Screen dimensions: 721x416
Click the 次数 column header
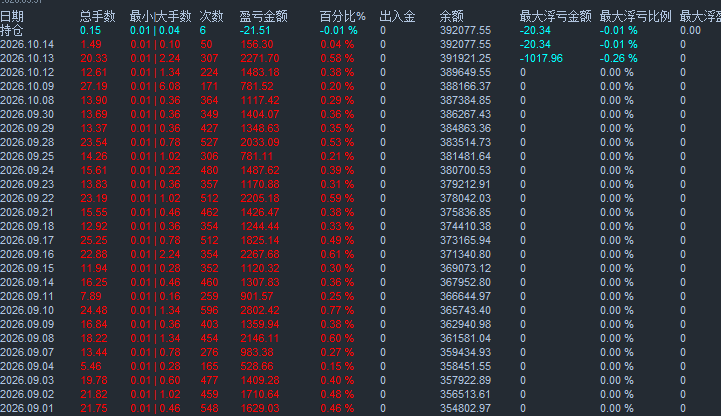[x=212, y=17]
